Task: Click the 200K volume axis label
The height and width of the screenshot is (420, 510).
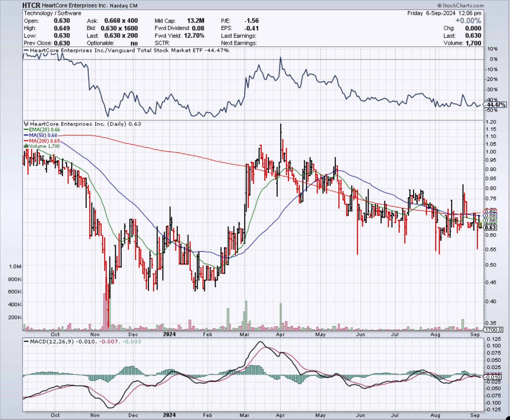Action: [x=14, y=317]
